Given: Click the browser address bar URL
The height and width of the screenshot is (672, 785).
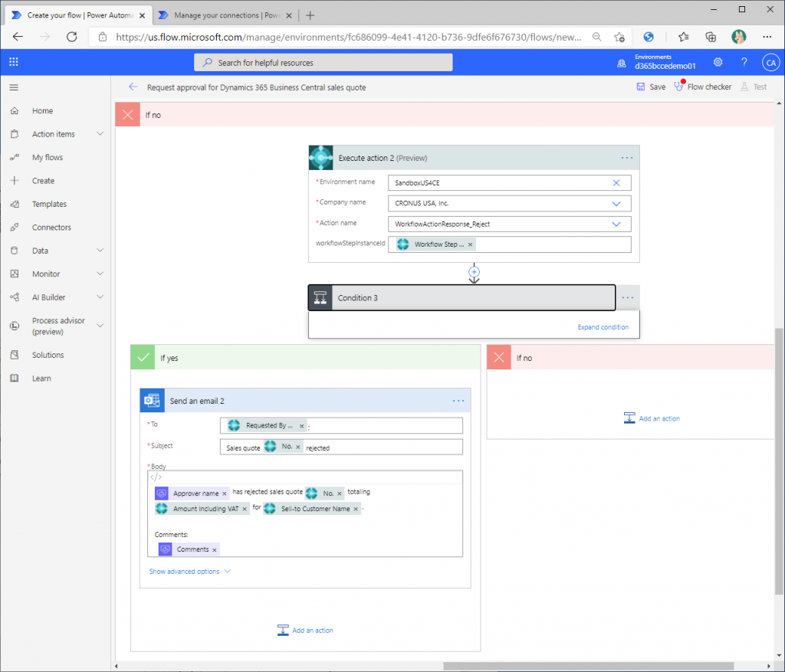Looking at the screenshot, I should tap(349, 37).
